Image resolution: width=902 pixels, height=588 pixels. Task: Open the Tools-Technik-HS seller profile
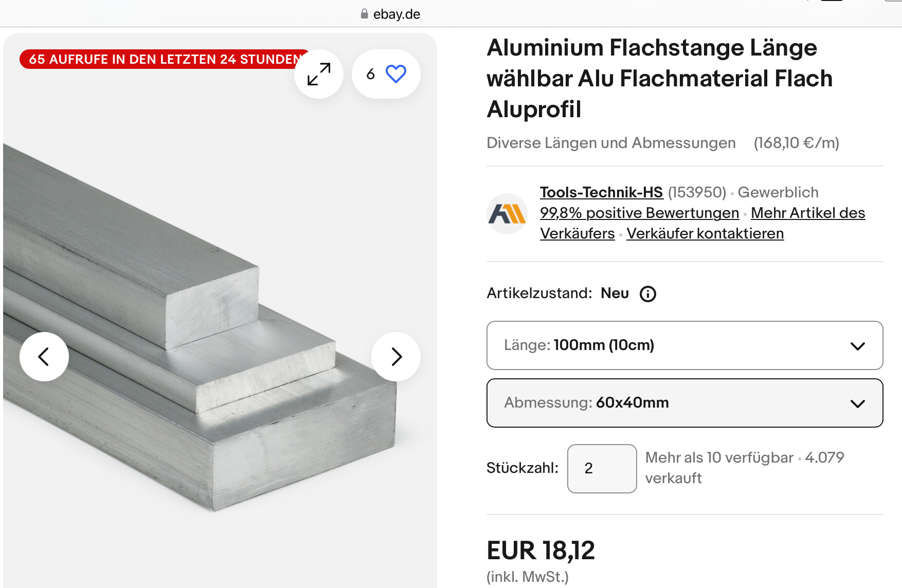point(601,192)
